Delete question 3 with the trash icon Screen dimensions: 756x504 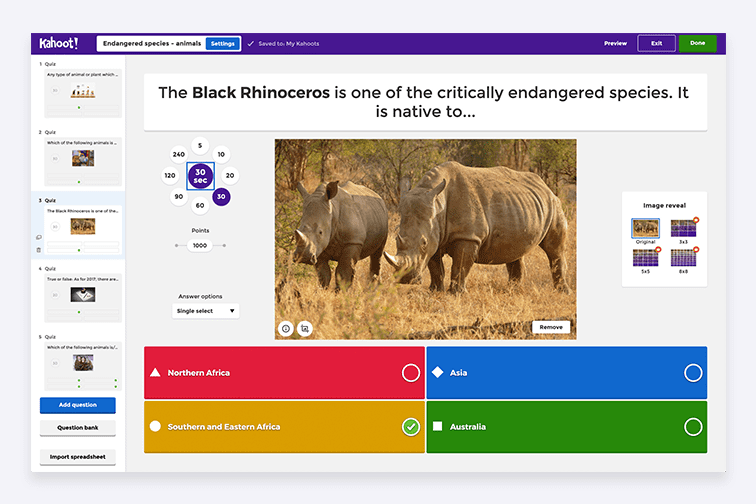(x=39, y=249)
